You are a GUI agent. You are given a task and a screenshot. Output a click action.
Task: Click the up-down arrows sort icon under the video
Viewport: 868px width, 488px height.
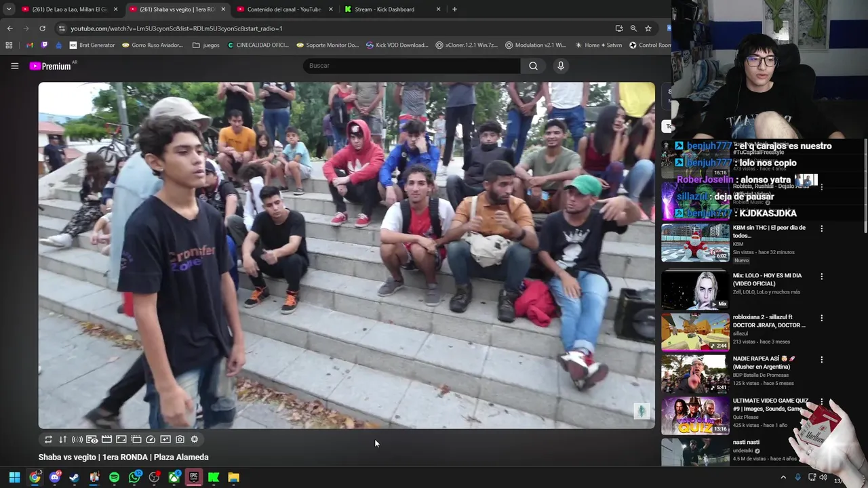63,439
